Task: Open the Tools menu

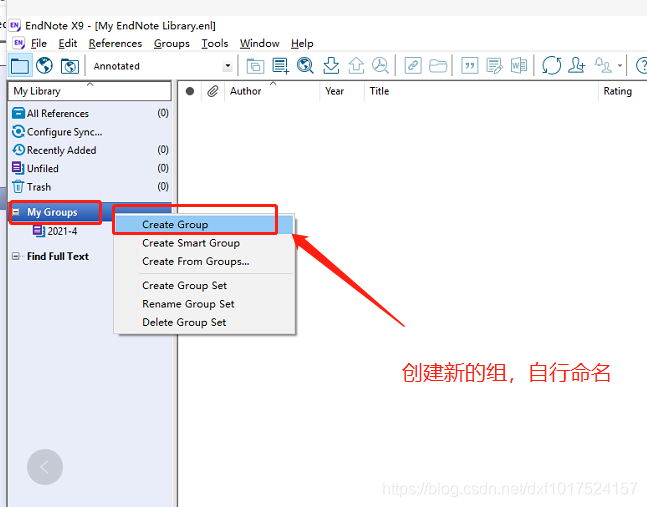Action: (215, 43)
